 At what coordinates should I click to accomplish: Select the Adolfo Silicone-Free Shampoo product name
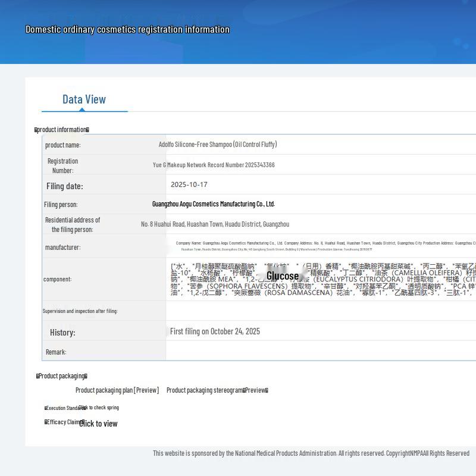[x=218, y=145]
